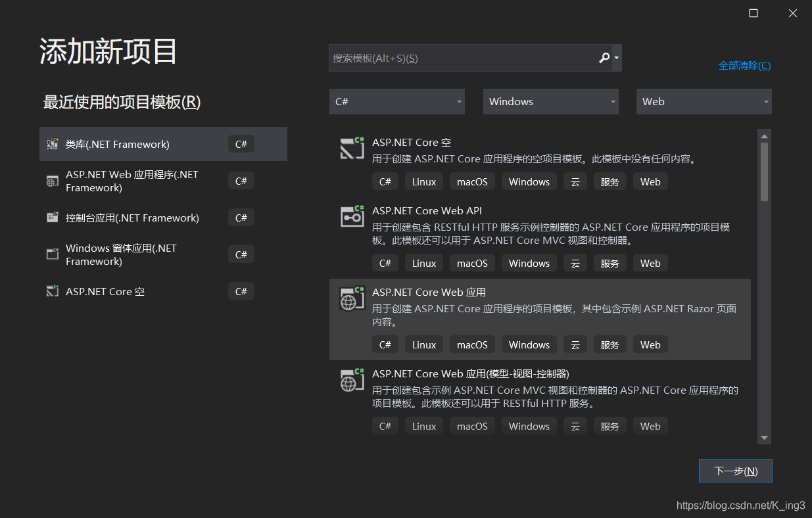Close the 添加新项目 dialog
Viewport: 812px width, 518px height.
(793, 13)
